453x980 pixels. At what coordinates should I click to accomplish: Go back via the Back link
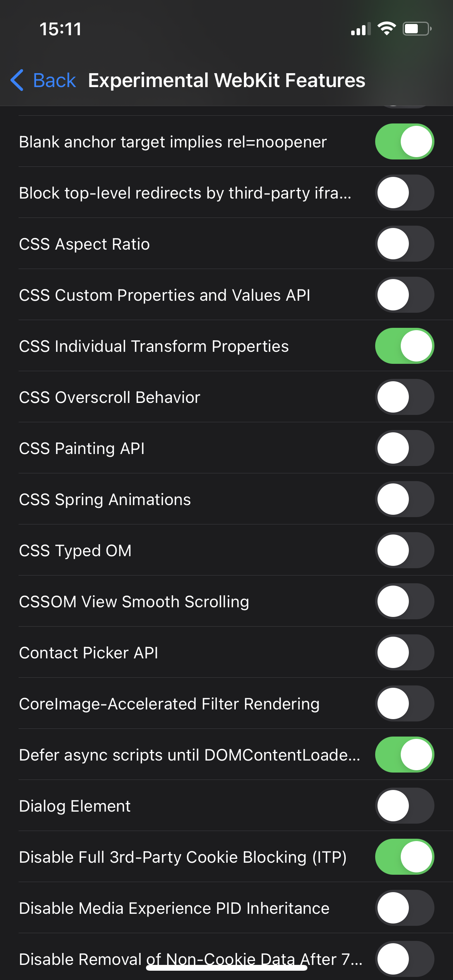[x=54, y=81]
